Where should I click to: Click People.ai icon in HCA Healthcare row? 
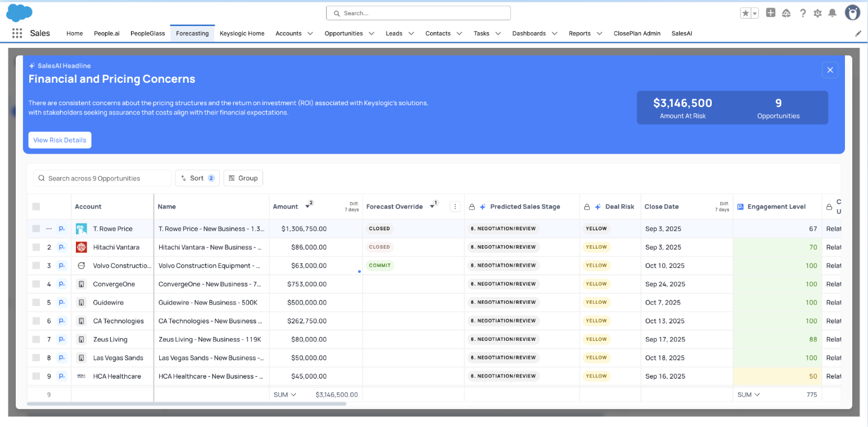pos(62,376)
